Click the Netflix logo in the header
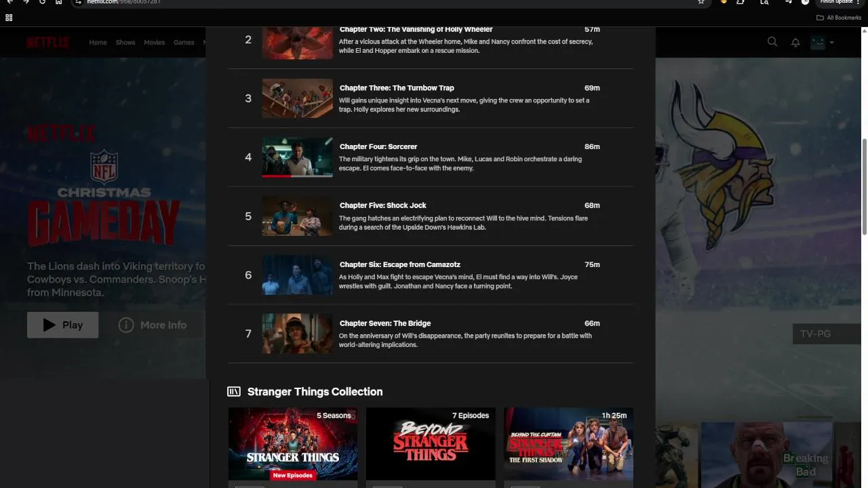This screenshot has height=488, width=868. [x=47, y=43]
